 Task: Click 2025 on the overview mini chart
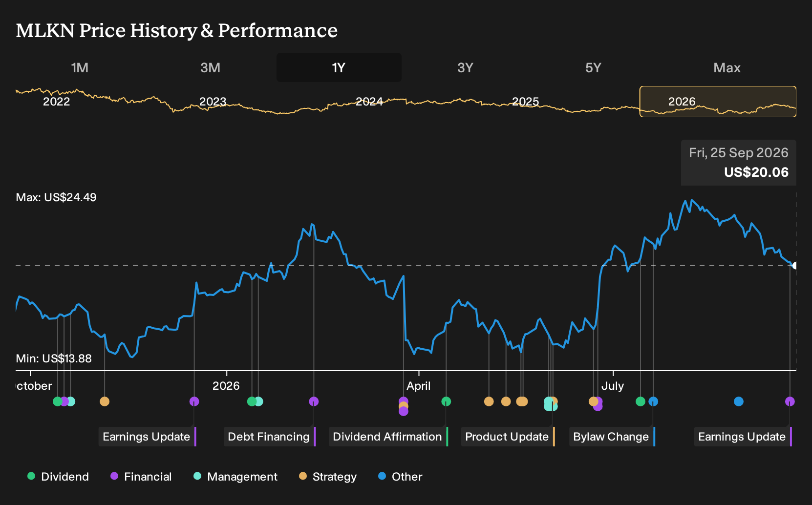526,102
